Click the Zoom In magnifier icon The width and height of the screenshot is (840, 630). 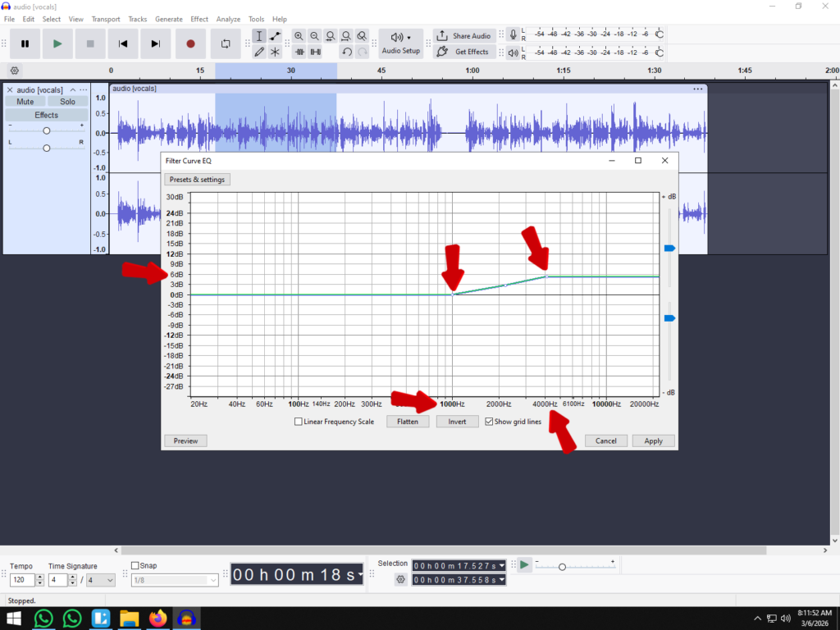pos(299,36)
